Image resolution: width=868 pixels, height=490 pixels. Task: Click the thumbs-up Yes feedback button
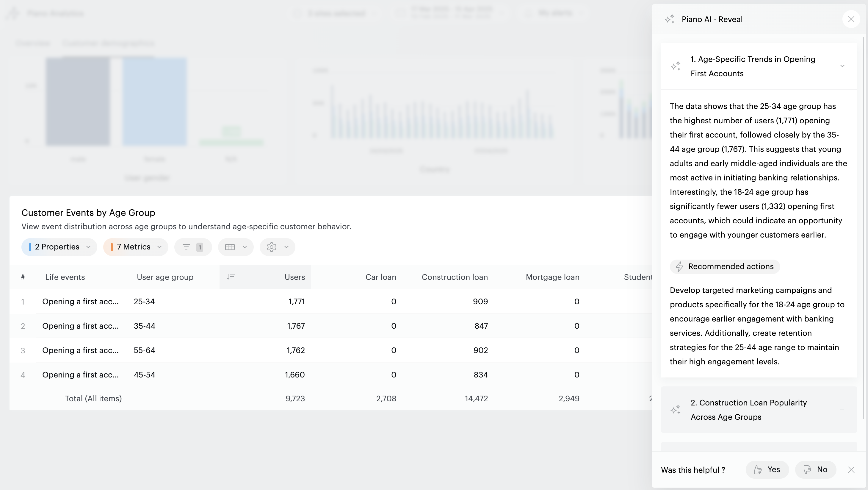coord(767,469)
